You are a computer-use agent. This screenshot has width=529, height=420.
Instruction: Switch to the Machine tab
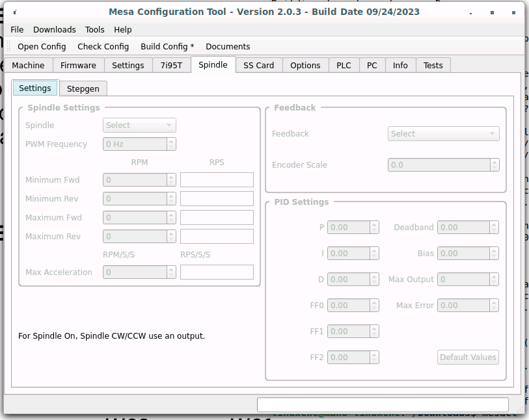[x=29, y=66]
